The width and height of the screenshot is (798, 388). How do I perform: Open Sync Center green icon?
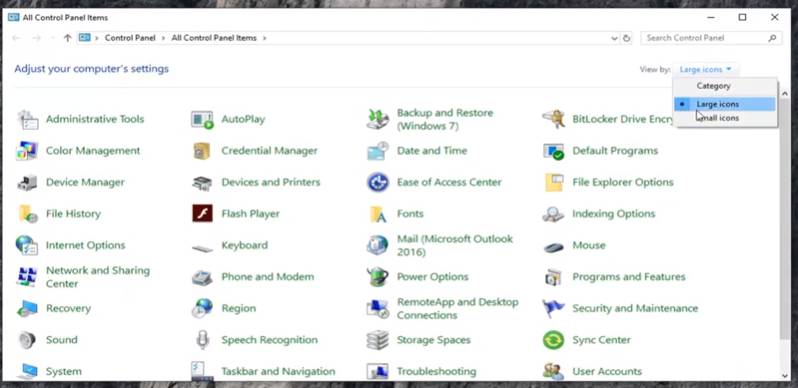point(553,340)
